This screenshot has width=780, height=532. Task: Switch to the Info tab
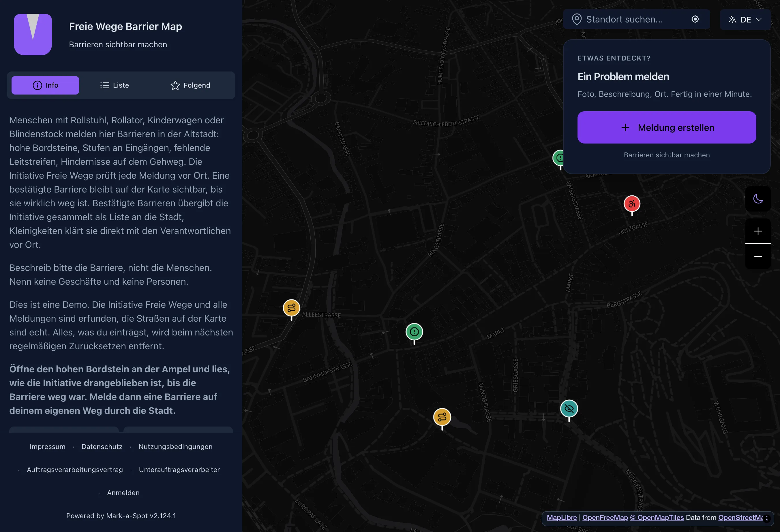(x=45, y=85)
